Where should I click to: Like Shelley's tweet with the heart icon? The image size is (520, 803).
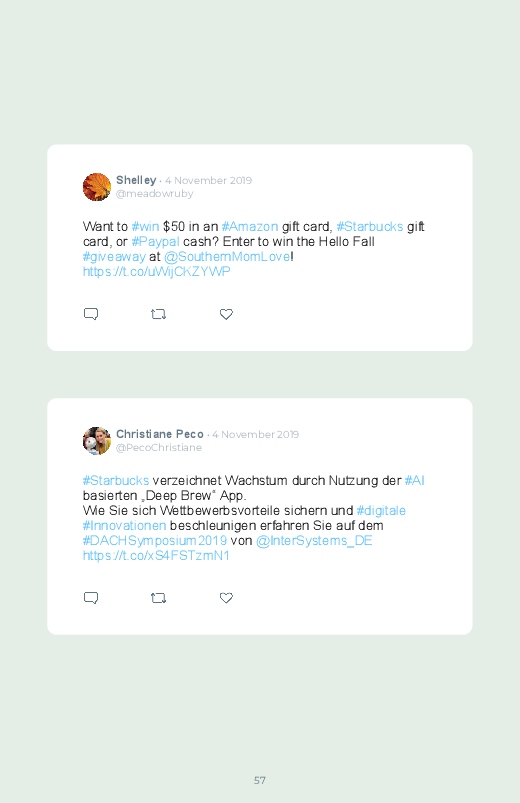click(x=226, y=314)
